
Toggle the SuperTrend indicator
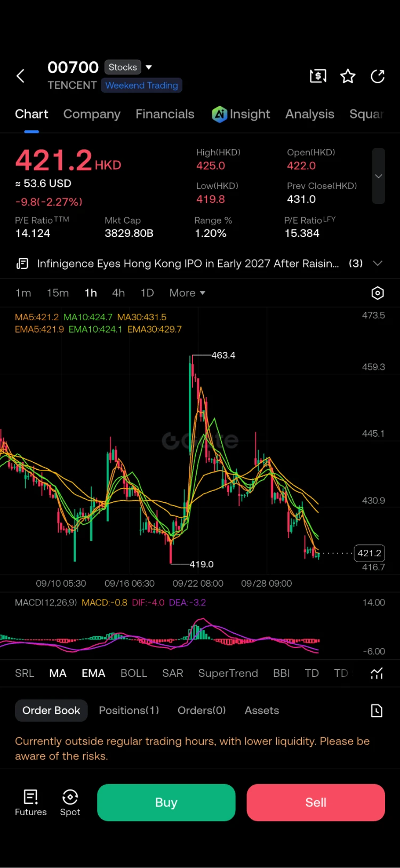coord(228,673)
